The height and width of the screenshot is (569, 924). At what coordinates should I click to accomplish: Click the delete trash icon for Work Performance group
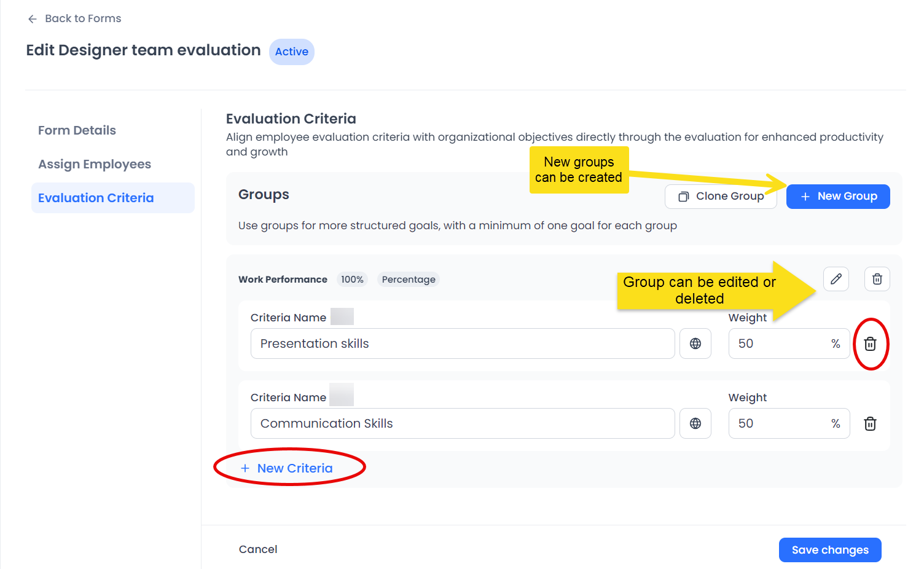coord(877,279)
